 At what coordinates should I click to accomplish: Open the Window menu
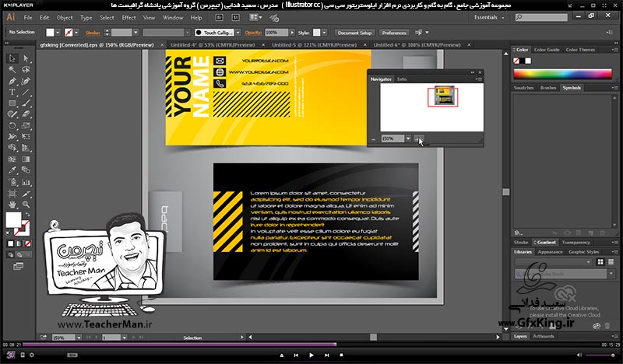(x=173, y=17)
